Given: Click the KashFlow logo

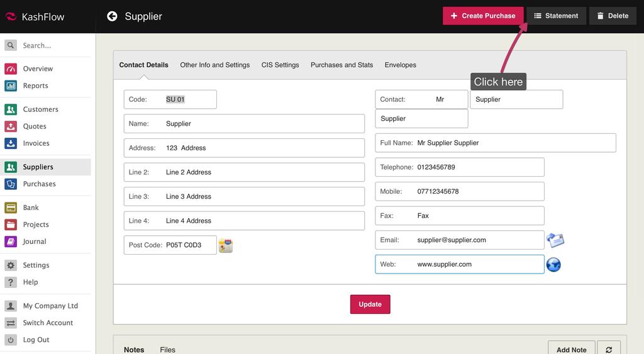Looking at the screenshot, I should tap(35, 17).
